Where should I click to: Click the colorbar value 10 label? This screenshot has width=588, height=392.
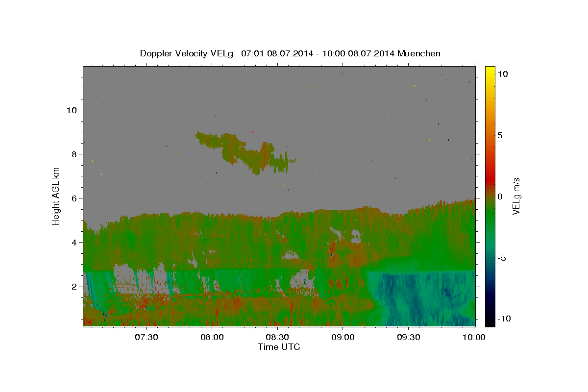point(502,74)
